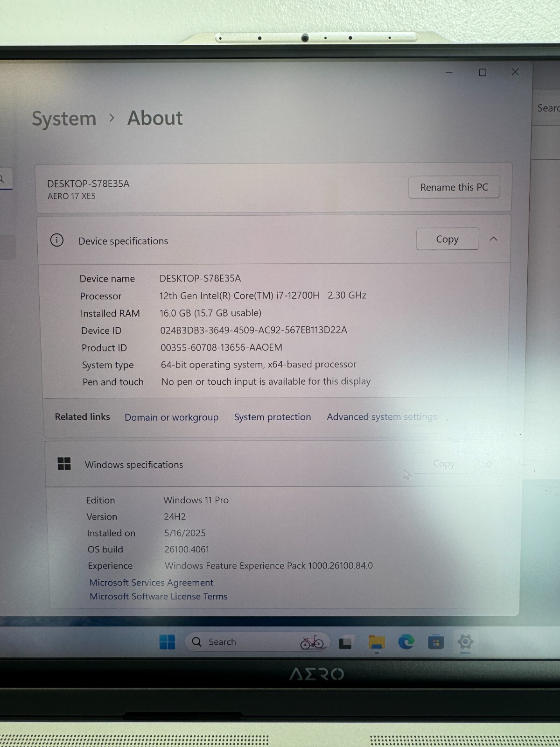560x747 pixels.
Task: Collapse the Windows specifications section
Action: [x=489, y=464]
